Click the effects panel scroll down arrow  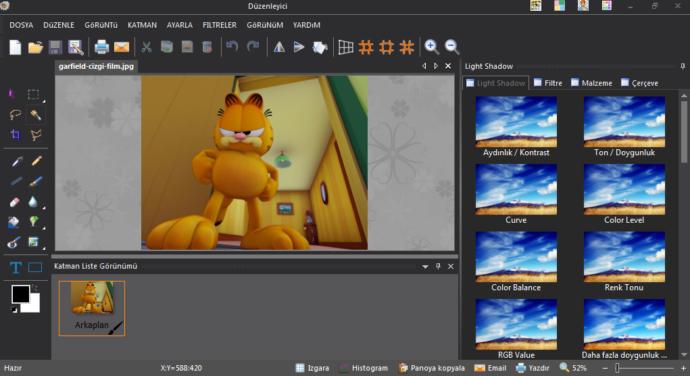[683, 354]
